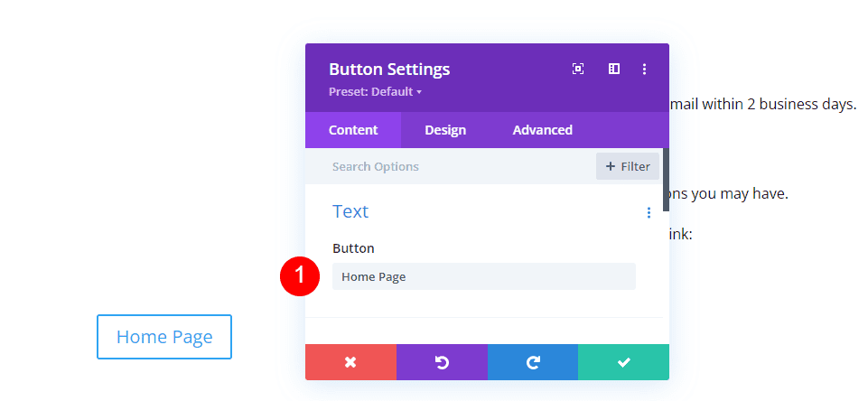Click the Filter button
Screen dimensions: 868x401
(x=628, y=166)
